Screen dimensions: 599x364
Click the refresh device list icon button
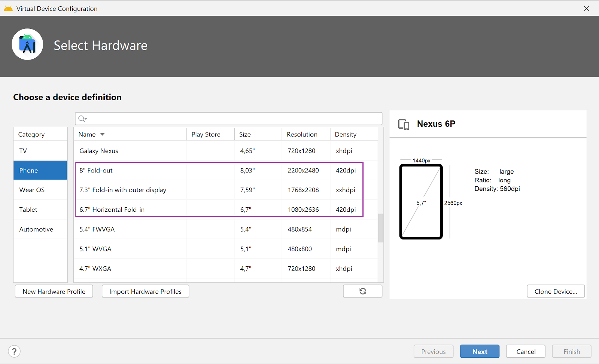tap(362, 291)
